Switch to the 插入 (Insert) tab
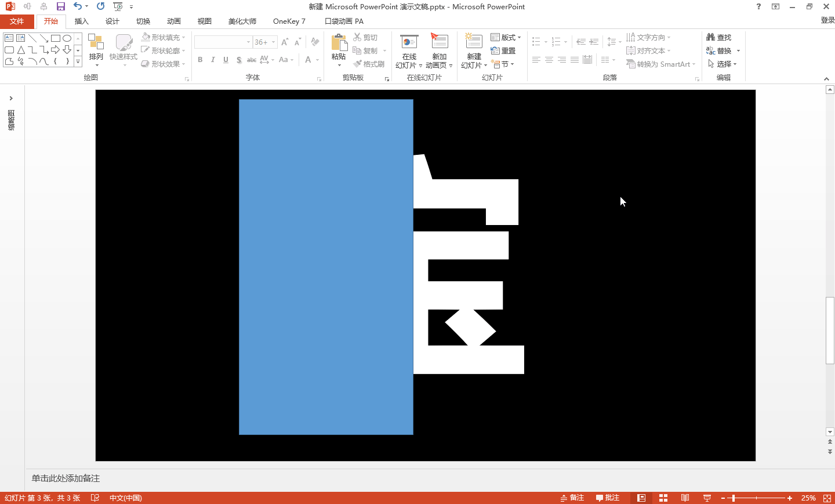 82,21
